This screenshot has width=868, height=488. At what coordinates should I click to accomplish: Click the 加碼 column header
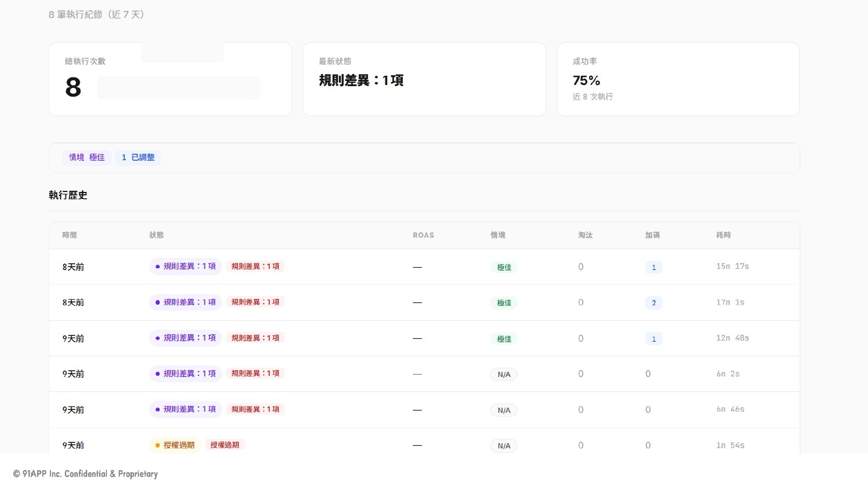(x=653, y=235)
